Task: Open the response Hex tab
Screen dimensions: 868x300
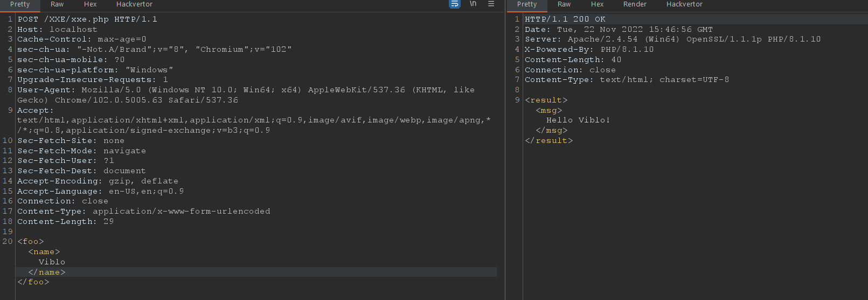Action: [x=597, y=4]
